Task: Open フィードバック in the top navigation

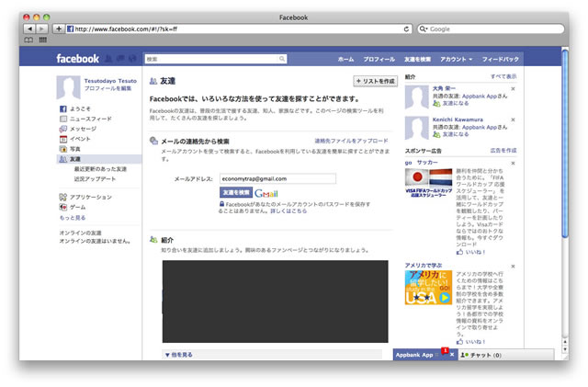Action: 500,60
